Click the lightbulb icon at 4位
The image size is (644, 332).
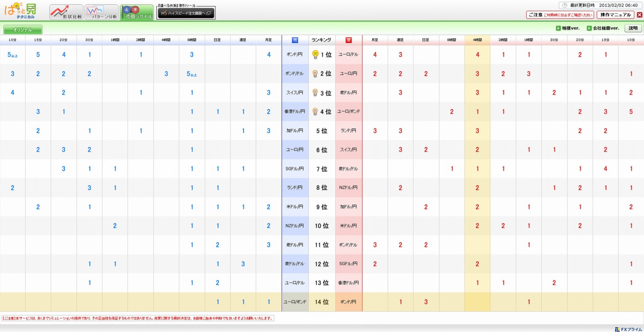click(x=315, y=111)
